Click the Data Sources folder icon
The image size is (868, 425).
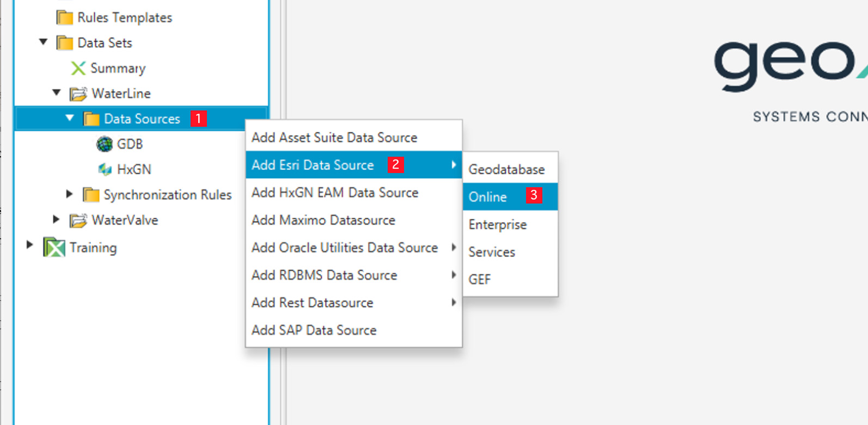pyautogui.click(x=91, y=119)
